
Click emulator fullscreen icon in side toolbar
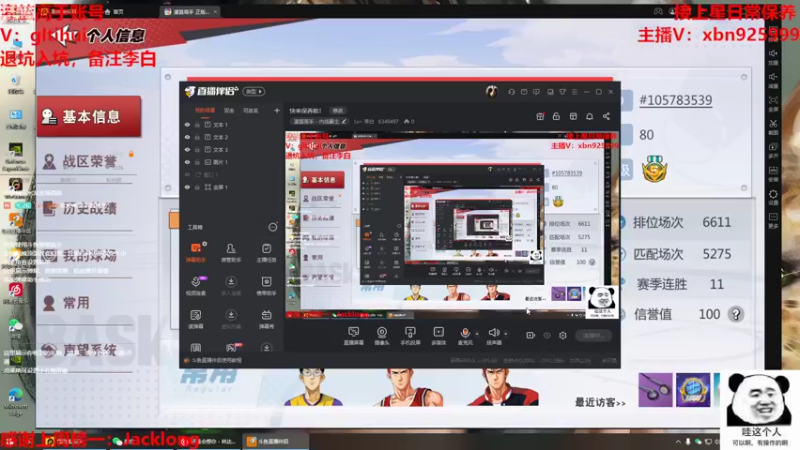coord(773,103)
